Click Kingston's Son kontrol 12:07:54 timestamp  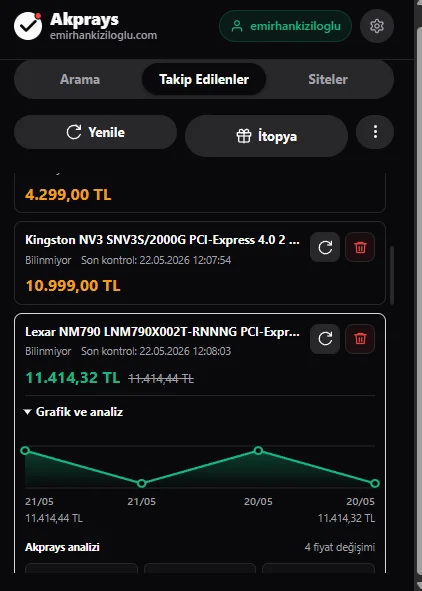156,260
